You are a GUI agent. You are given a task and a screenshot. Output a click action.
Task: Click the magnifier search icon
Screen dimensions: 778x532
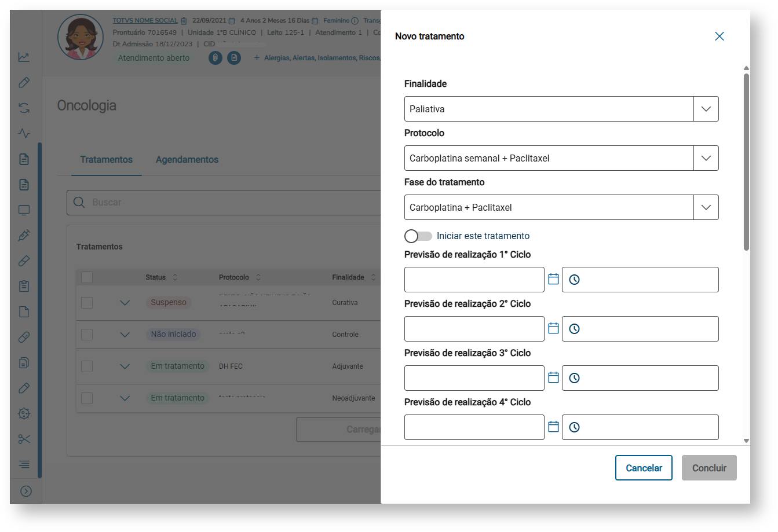(79, 203)
